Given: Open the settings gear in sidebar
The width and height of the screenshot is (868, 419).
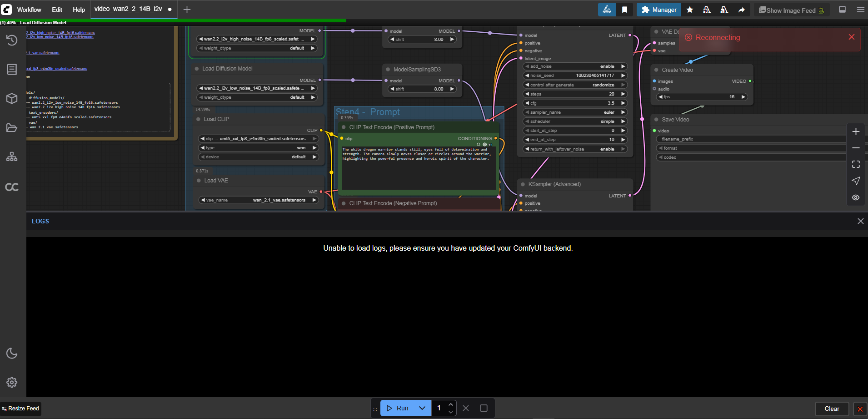Looking at the screenshot, I should pos(12,382).
